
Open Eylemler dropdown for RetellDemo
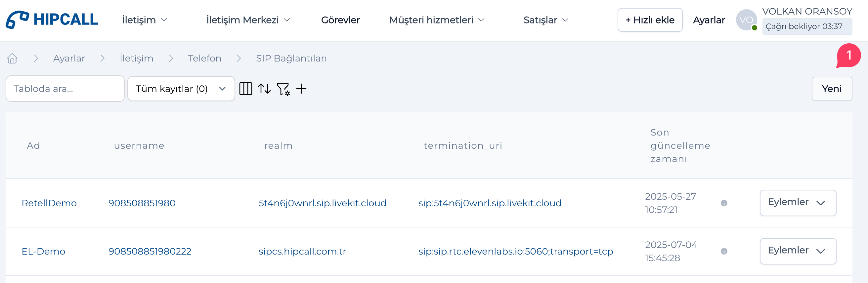pos(798,202)
